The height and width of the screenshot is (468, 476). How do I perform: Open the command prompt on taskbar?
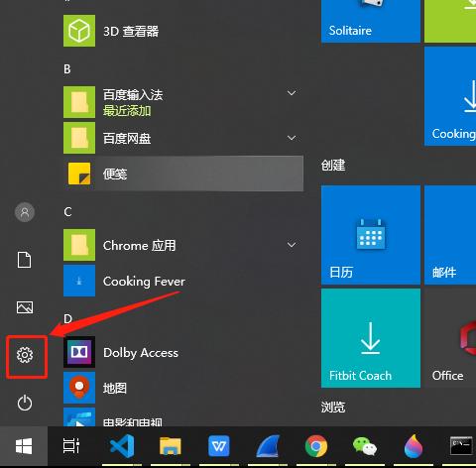461,446
